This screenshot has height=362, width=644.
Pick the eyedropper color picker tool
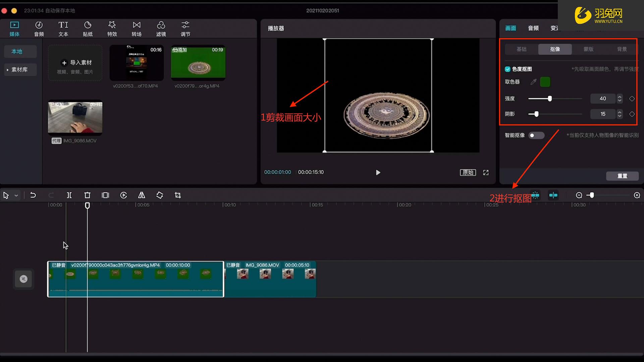[x=533, y=82]
